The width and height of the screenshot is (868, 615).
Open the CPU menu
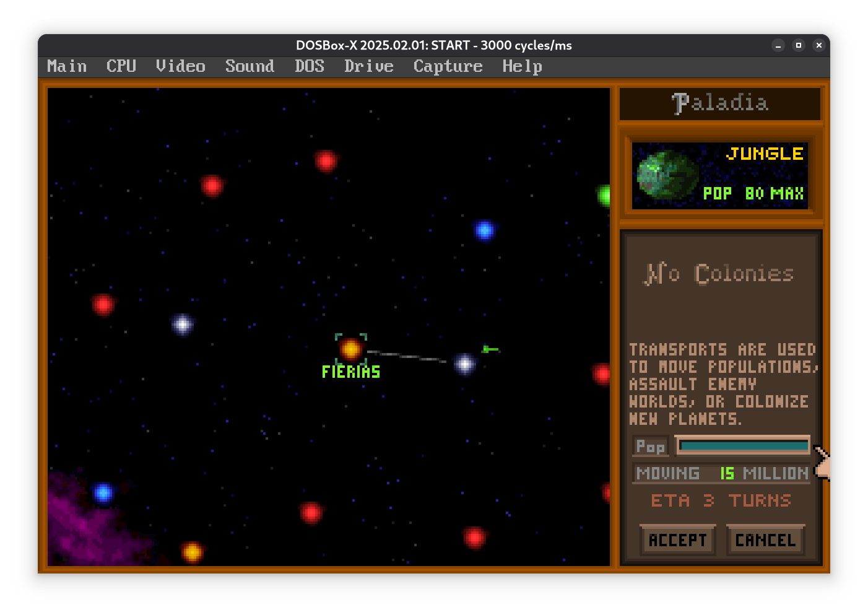pyautogui.click(x=121, y=66)
